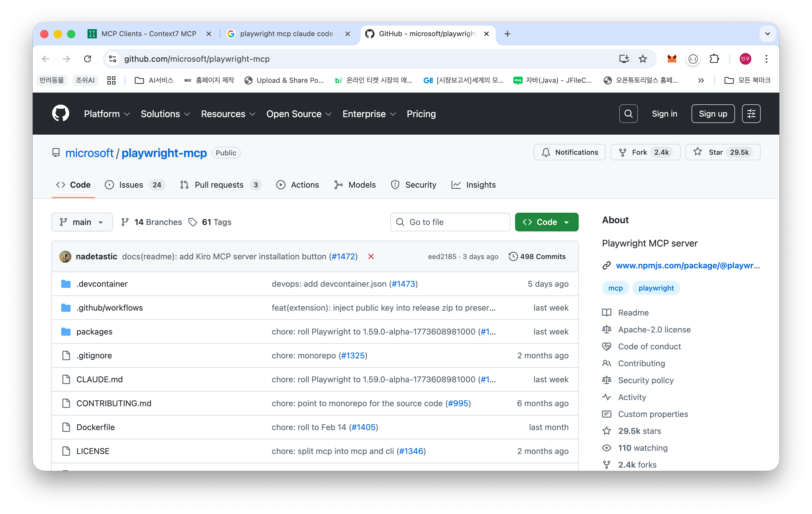This screenshot has width=812, height=514.
Task: Expand the Platform menu
Action: (x=107, y=114)
